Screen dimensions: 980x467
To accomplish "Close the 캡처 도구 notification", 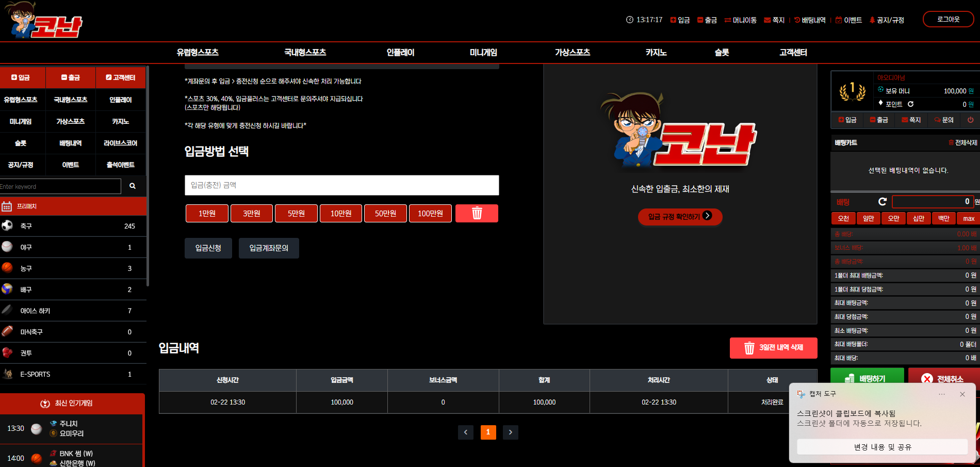I will [x=962, y=394].
